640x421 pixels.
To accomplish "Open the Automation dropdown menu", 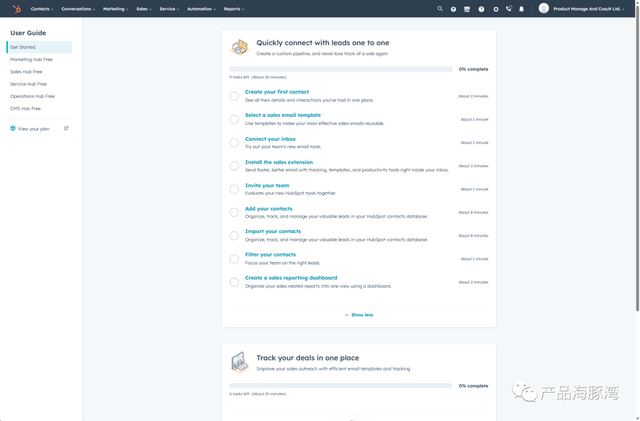I will [x=201, y=9].
